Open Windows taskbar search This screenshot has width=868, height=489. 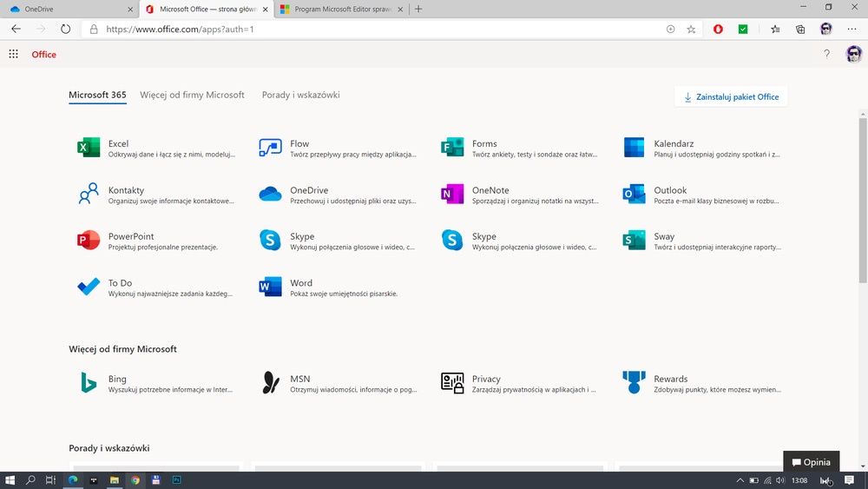pyautogui.click(x=30, y=480)
